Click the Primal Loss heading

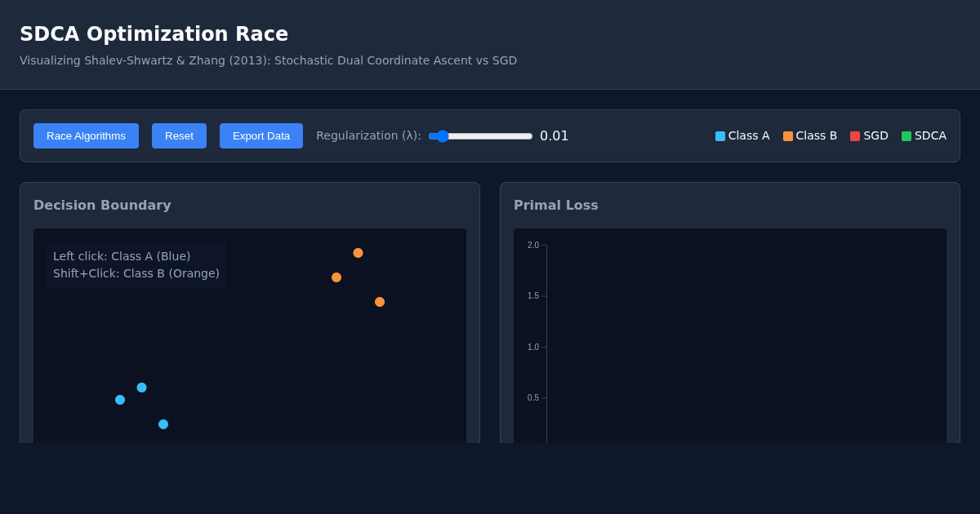click(x=556, y=206)
